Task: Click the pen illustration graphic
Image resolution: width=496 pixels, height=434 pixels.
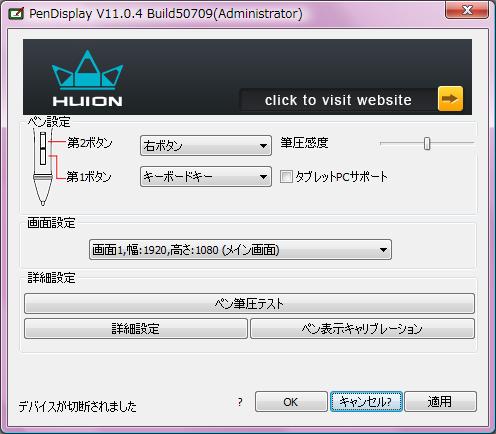Action: pyautogui.click(x=43, y=167)
